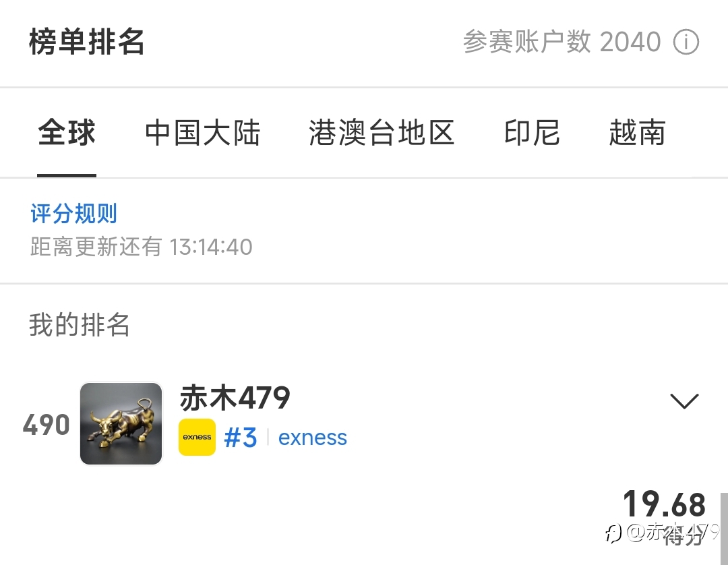Open the bull statue avatar of 赤木479

121,423
